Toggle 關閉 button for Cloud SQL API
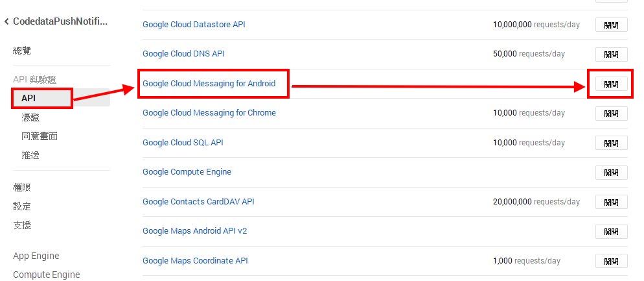Viewport: 644px width, 281px height. (x=612, y=143)
